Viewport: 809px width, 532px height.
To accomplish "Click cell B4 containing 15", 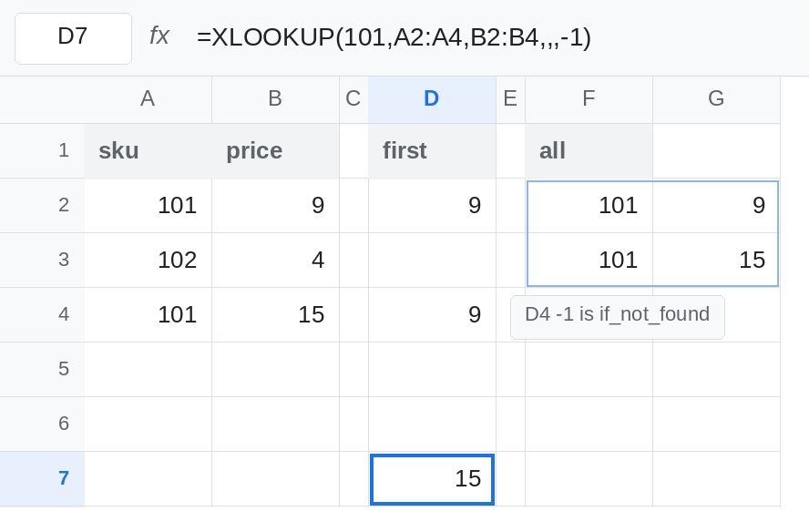I will tap(275, 315).
